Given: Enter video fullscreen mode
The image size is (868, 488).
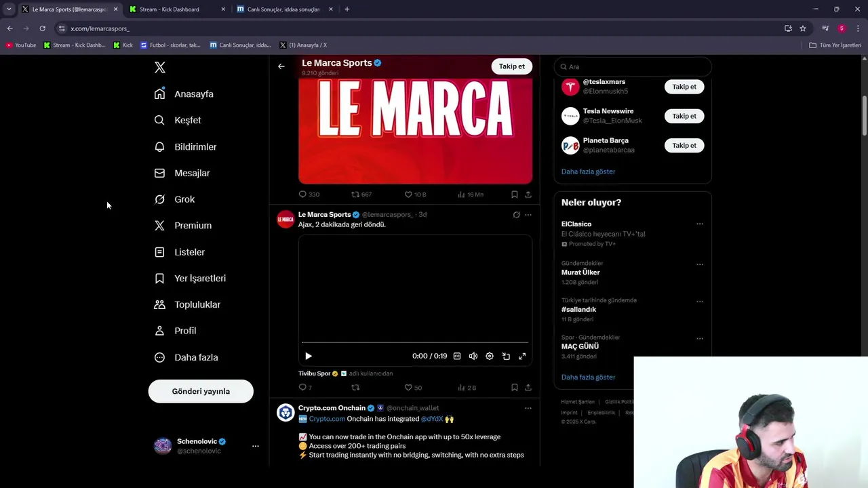Looking at the screenshot, I should [522, 356].
